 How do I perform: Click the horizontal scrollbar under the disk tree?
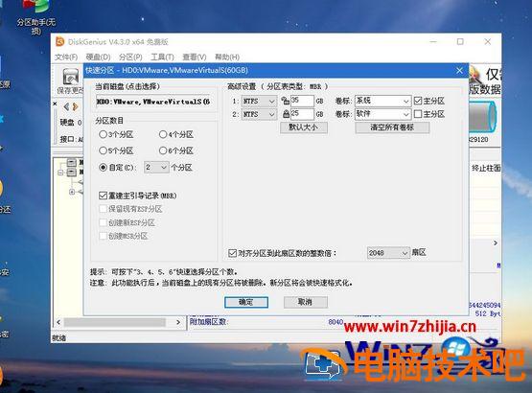click(115, 322)
